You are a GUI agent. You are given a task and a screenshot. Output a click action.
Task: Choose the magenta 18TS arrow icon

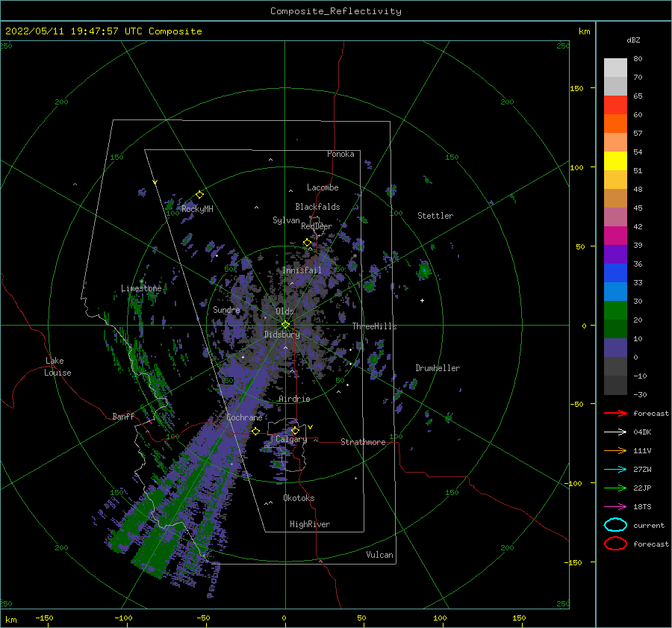pos(615,507)
